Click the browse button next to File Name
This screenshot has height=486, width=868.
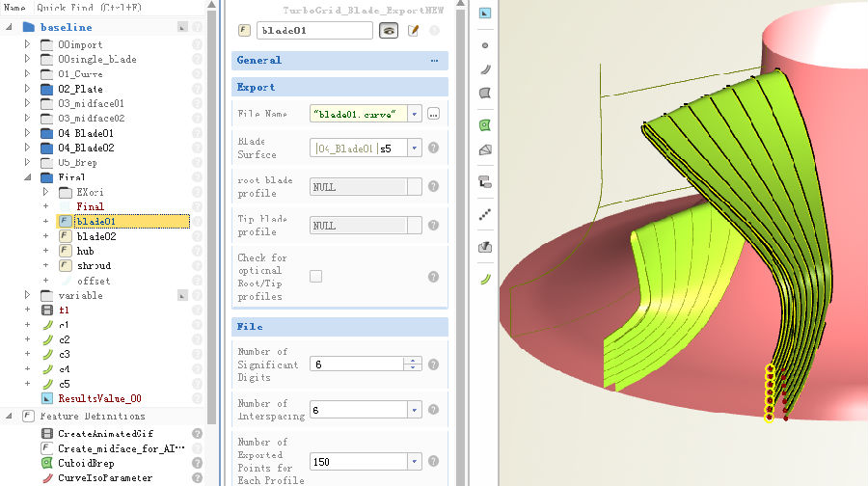(434, 114)
